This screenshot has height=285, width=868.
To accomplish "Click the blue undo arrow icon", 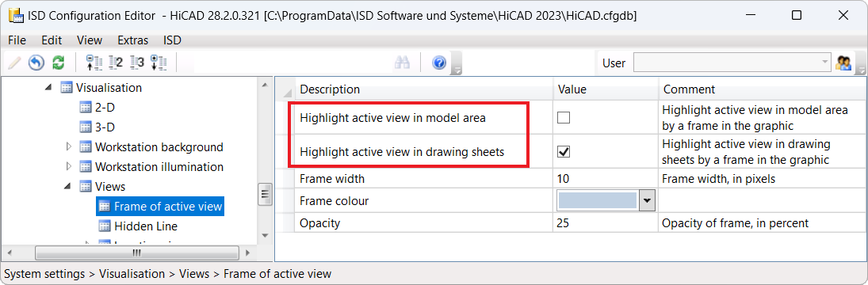I will [36, 63].
